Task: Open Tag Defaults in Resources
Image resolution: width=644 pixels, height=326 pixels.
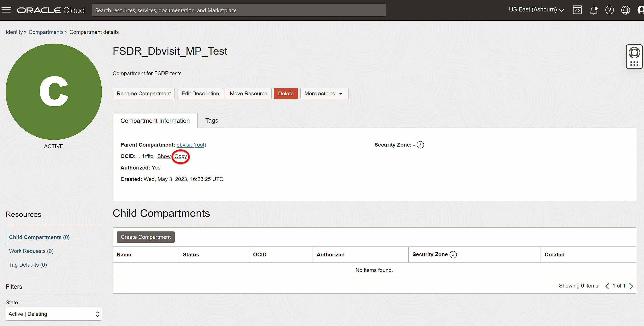Action: tap(28, 265)
